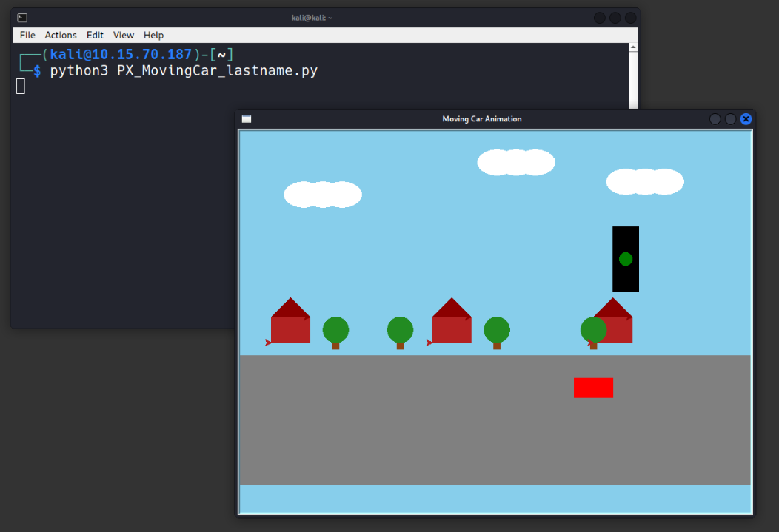Open the Help menu
779x532 pixels.
tap(153, 35)
